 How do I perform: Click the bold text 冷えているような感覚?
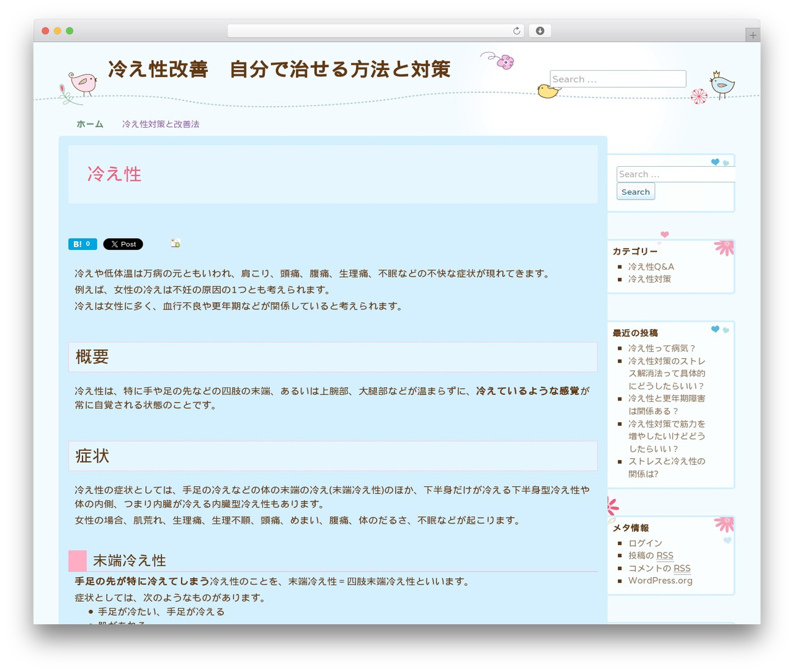(527, 391)
